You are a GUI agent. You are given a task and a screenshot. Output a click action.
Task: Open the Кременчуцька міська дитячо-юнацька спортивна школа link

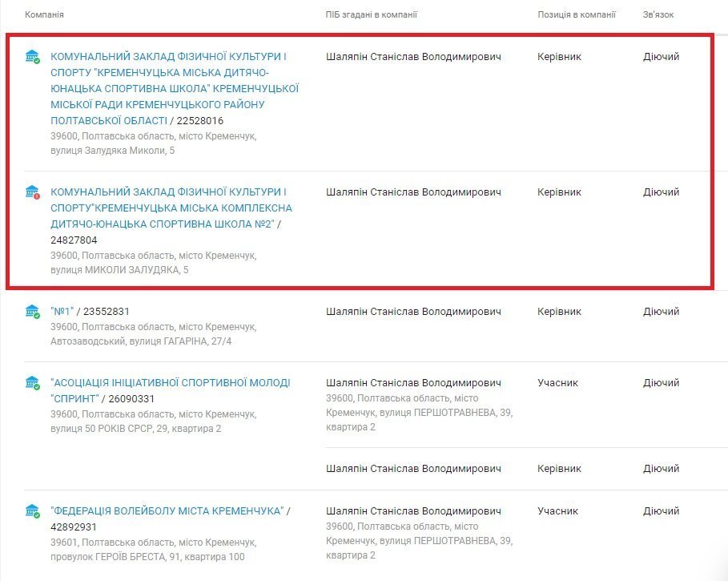click(174, 88)
